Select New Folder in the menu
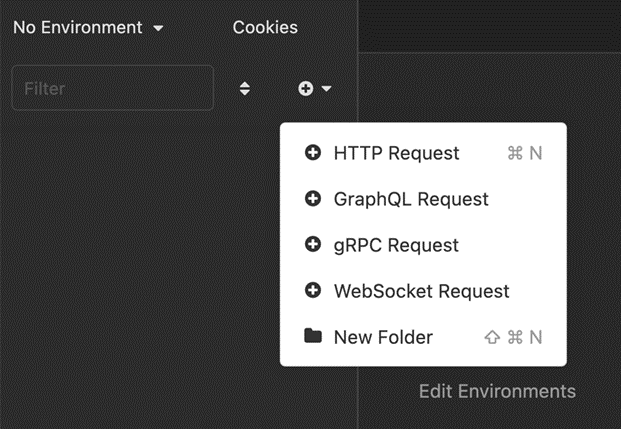Screen dimensions: 621x429 [383, 337]
